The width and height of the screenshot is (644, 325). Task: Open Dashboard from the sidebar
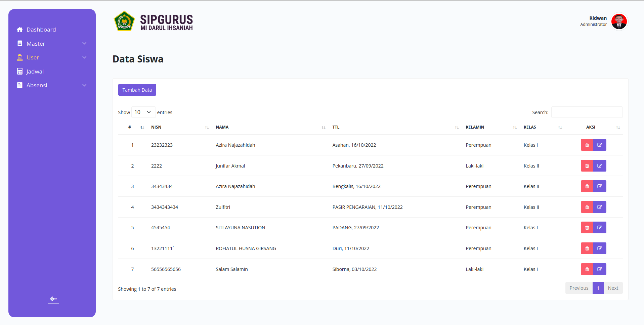pyautogui.click(x=52, y=30)
